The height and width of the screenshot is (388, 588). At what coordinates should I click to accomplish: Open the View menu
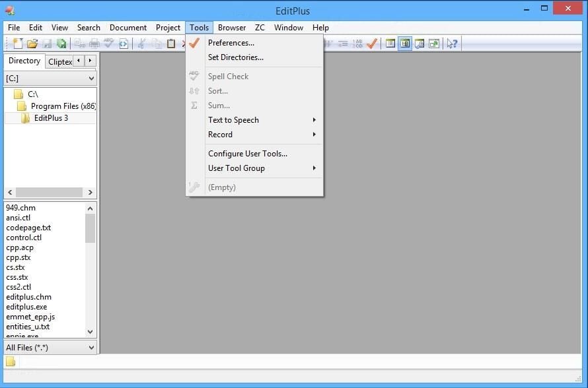[59, 28]
